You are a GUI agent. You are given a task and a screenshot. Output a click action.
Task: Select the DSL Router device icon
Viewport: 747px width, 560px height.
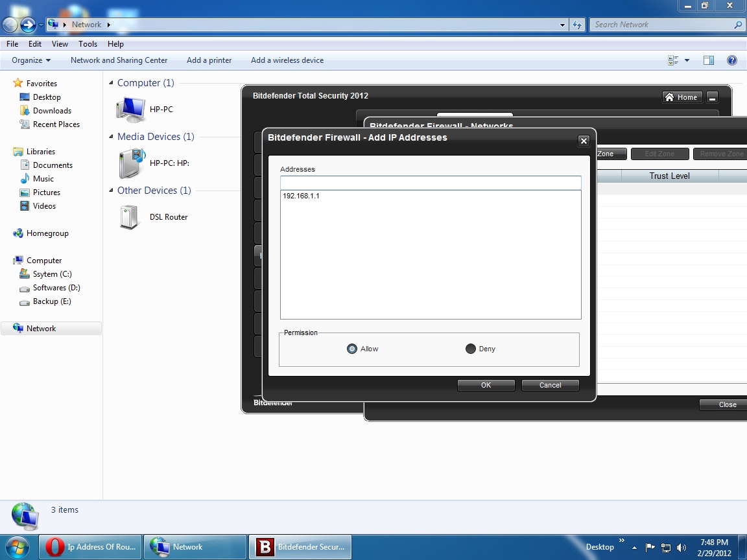click(x=129, y=217)
